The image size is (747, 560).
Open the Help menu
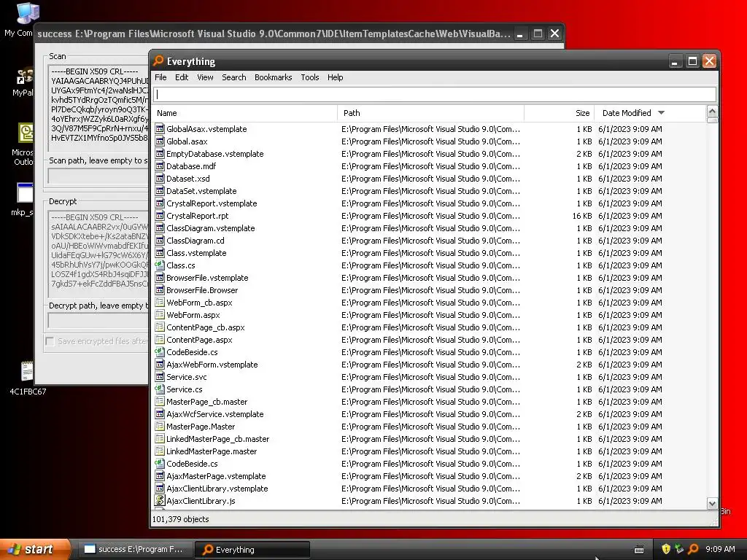[335, 77]
